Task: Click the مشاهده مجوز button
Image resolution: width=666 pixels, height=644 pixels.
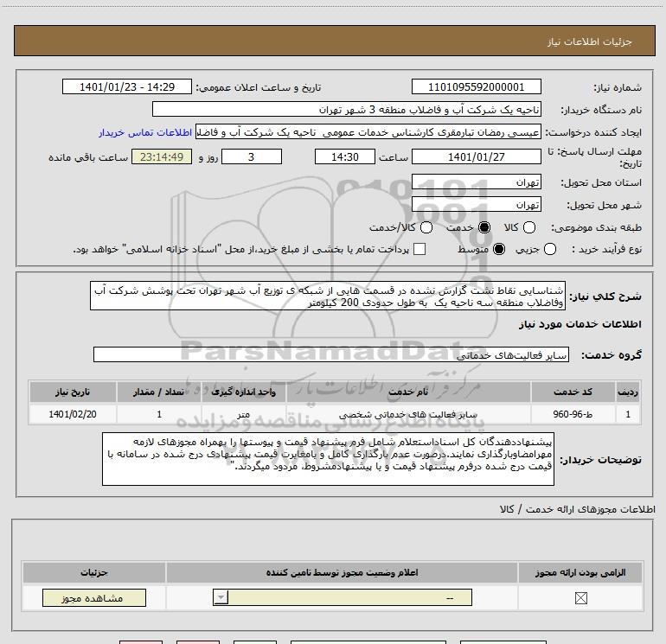Action: click(x=94, y=597)
